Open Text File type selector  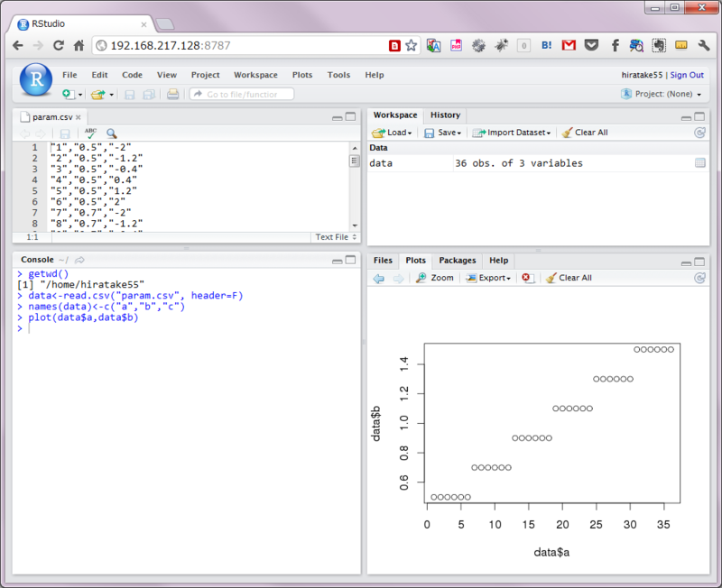[x=336, y=237]
